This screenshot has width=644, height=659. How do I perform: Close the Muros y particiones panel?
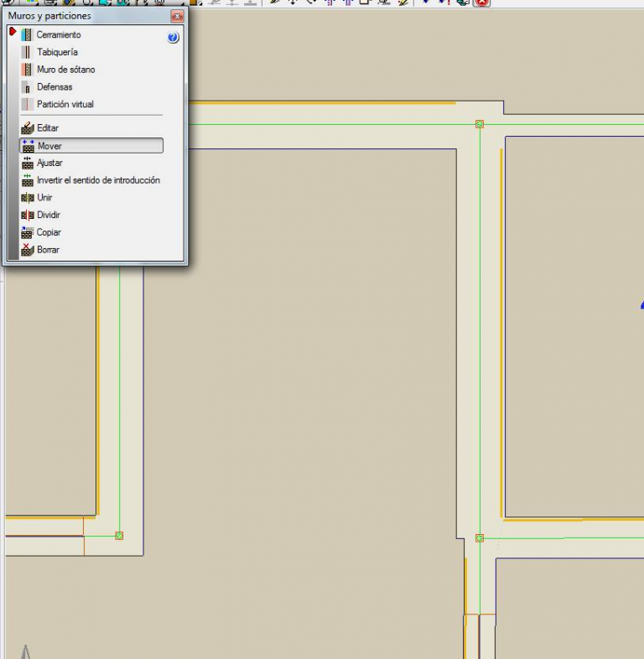177,16
